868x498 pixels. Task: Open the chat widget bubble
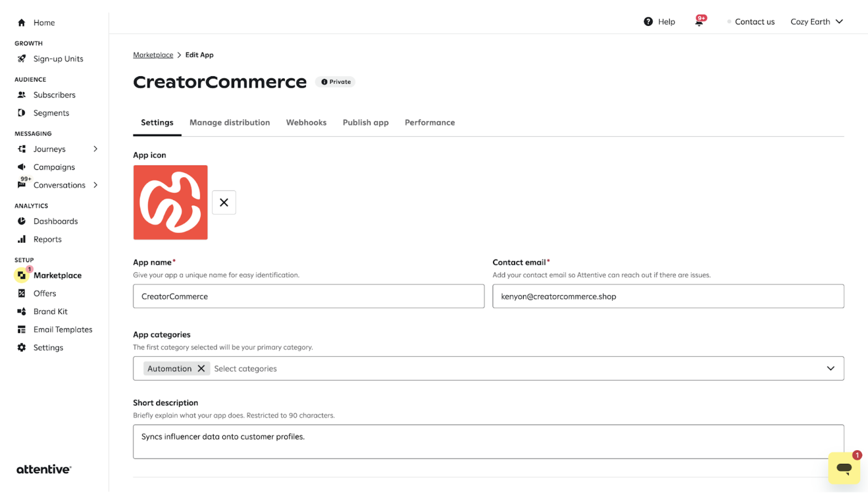(844, 468)
